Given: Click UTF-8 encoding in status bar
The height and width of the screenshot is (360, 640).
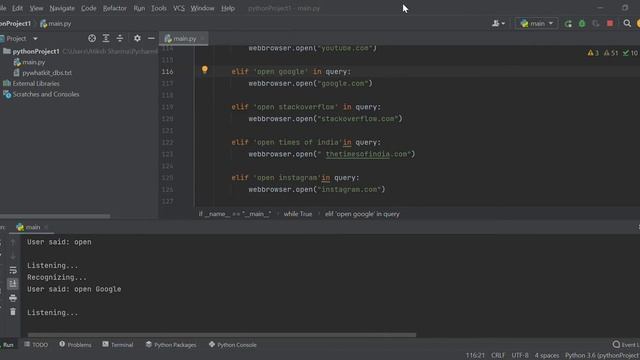Looking at the screenshot, I should point(520,356).
